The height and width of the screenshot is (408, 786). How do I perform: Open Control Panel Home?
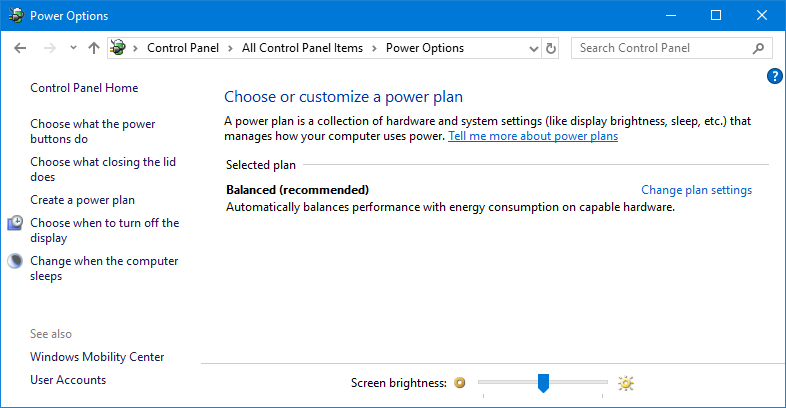pyautogui.click(x=84, y=88)
